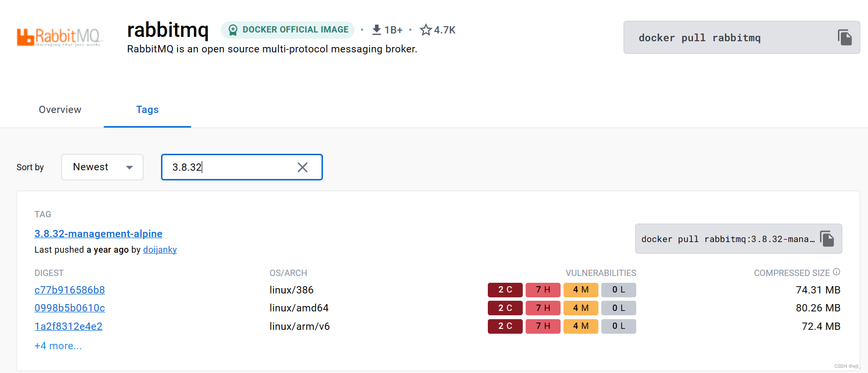Clear the tag search field
Viewport: 868px width, 373px height.
pos(303,167)
